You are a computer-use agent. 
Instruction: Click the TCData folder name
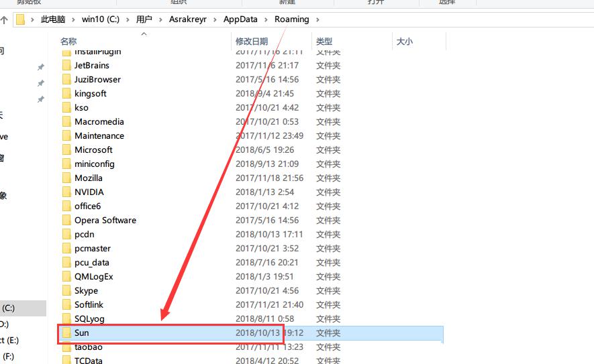pos(89,361)
